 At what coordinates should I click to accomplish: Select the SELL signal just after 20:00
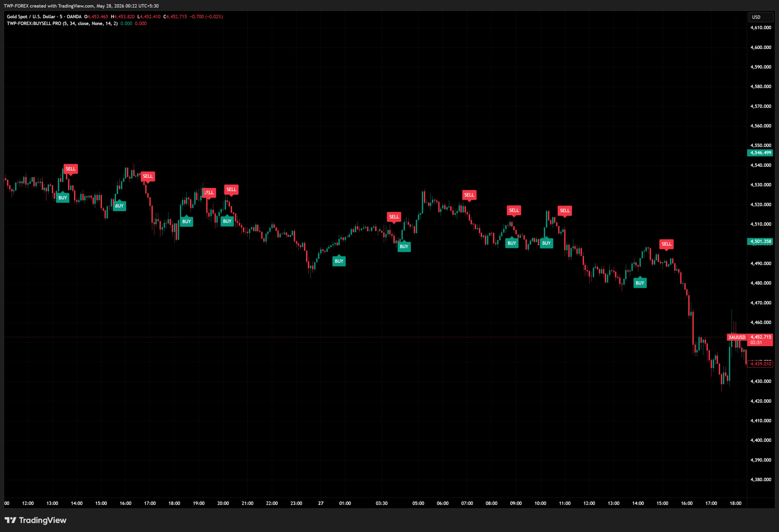[x=231, y=190]
